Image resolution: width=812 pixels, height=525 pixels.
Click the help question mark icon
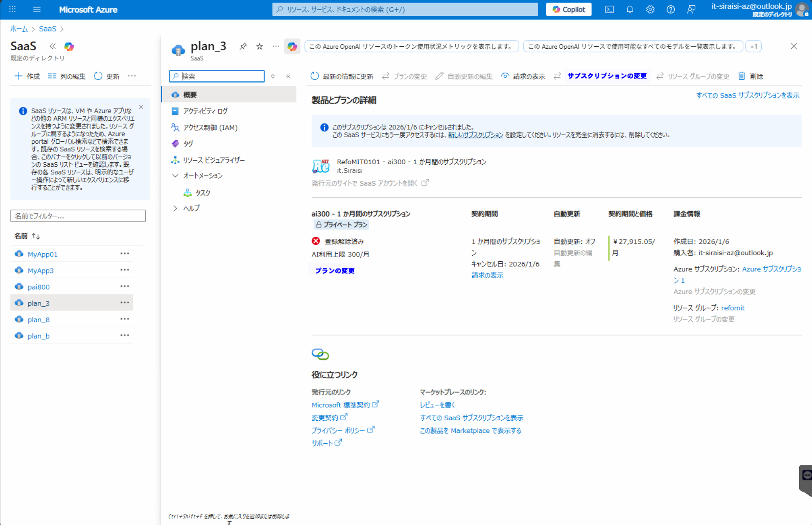pyautogui.click(x=671, y=9)
